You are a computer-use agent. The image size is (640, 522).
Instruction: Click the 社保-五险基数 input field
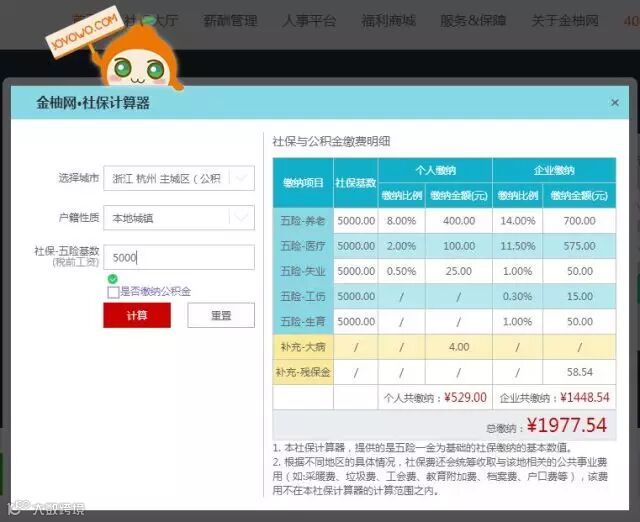point(179,257)
